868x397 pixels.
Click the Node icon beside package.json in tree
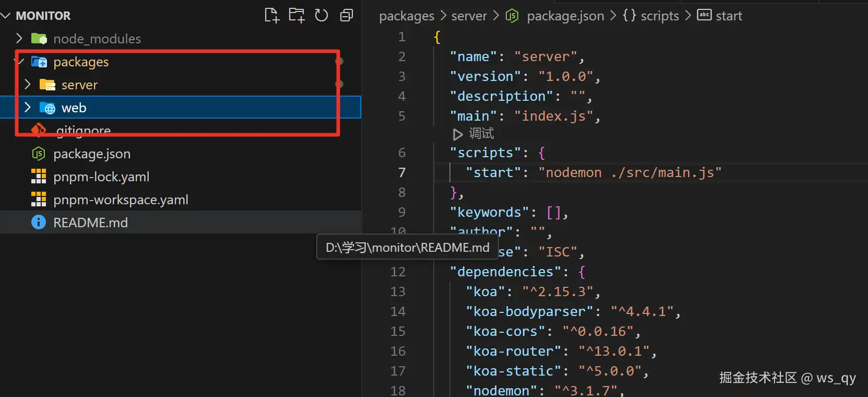coord(39,154)
